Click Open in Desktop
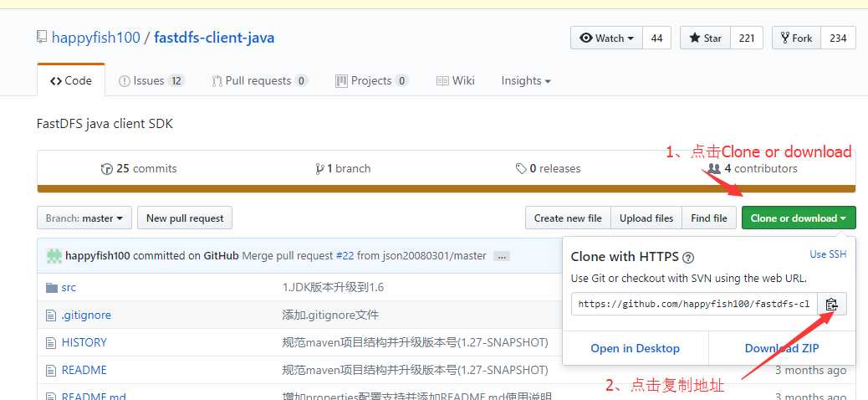 point(635,348)
